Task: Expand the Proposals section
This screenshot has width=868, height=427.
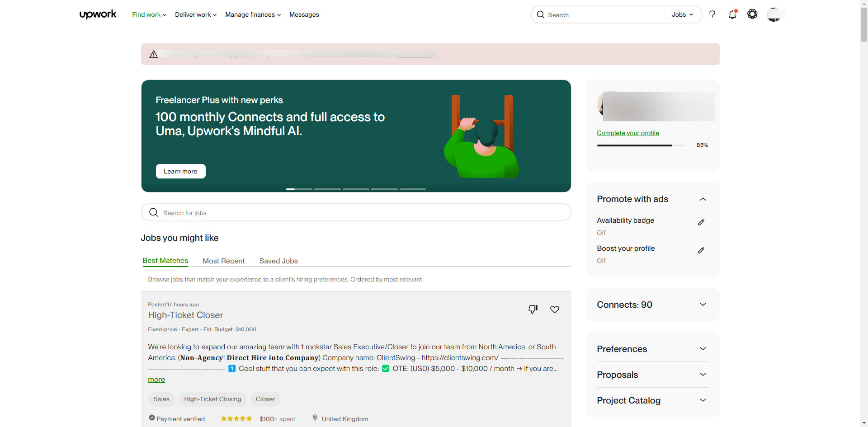Action: [703, 375]
